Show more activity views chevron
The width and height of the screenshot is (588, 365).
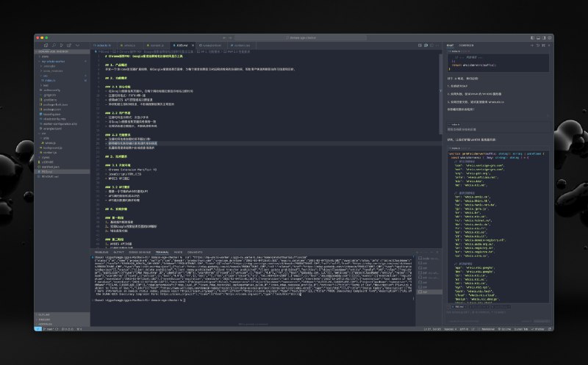[77, 46]
